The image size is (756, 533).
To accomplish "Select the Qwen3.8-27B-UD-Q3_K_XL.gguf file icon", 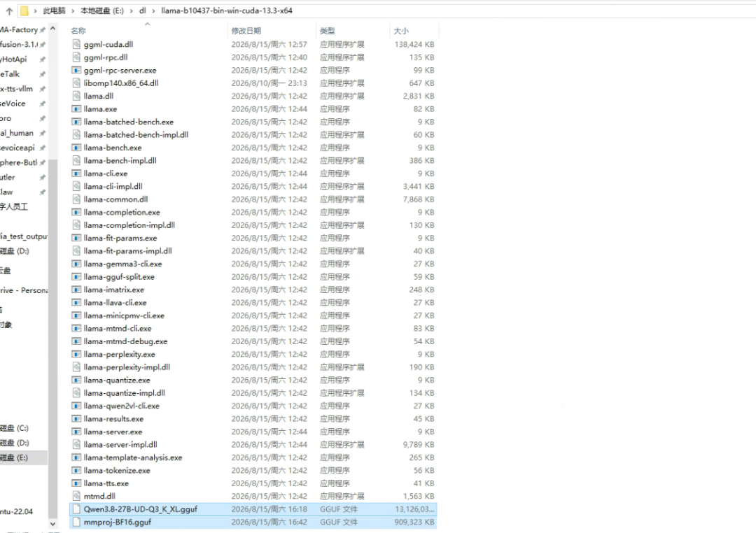I will pyautogui.click(x=76, y=509).
